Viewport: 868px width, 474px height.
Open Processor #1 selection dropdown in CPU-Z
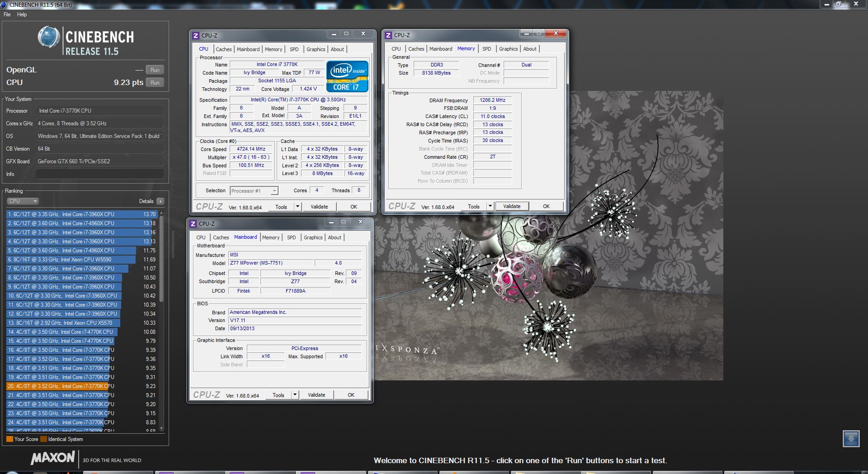[254, 191]
